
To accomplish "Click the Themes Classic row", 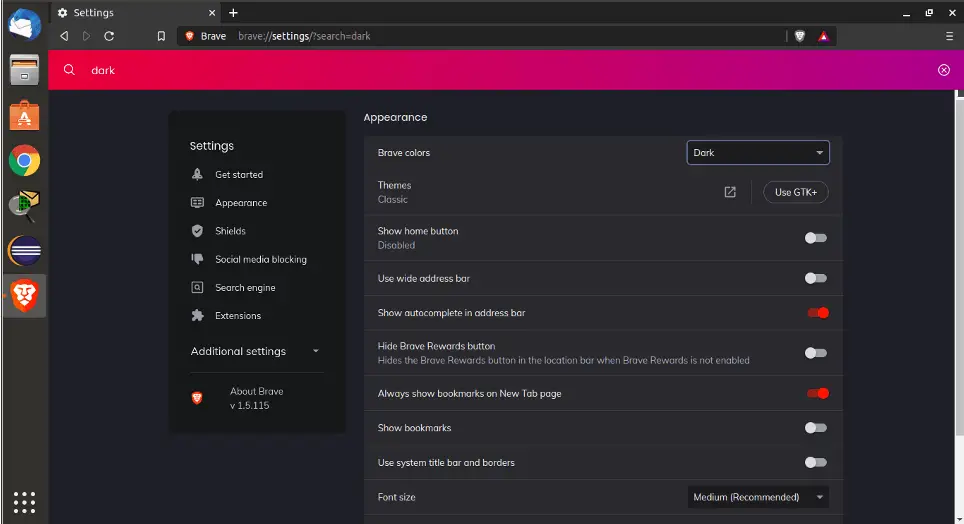I will pyautogui.click(x=602, y=192).
